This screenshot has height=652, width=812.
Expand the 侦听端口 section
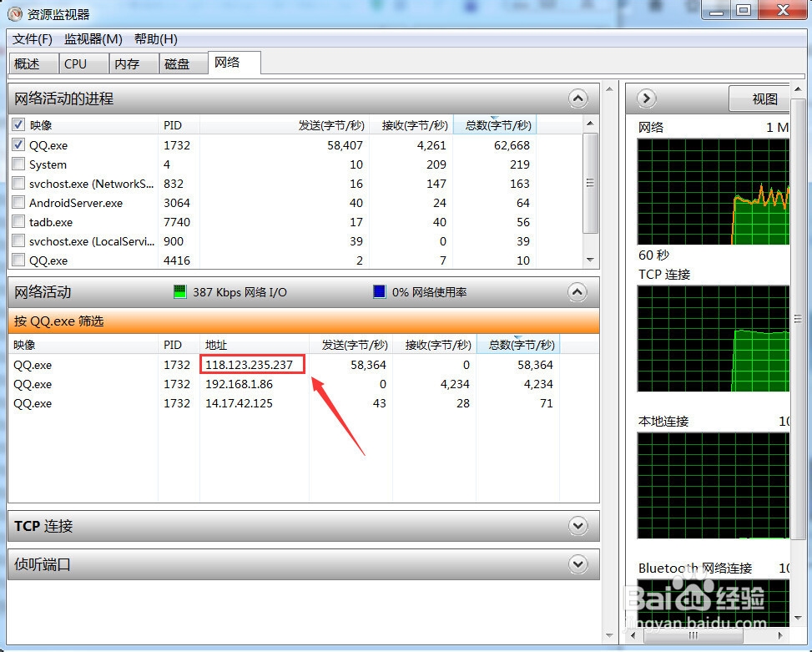[x=578, y=564]
